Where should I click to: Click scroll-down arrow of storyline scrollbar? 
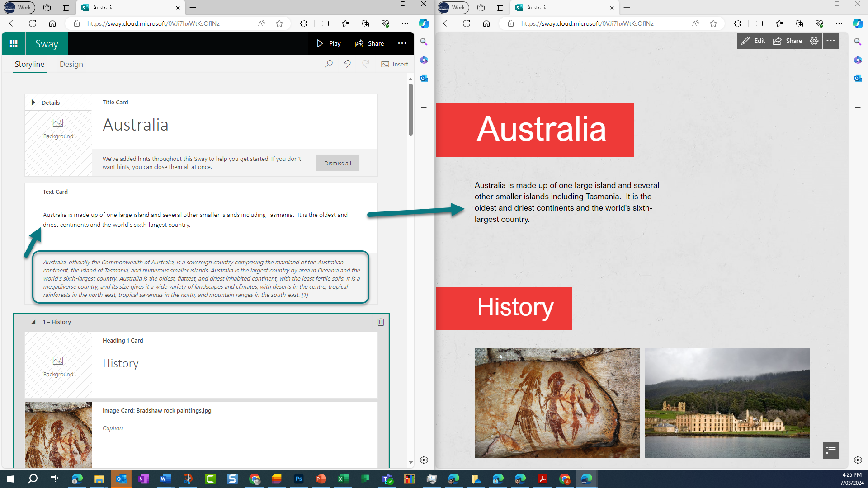pyautogui.click(x=410, y=462)
